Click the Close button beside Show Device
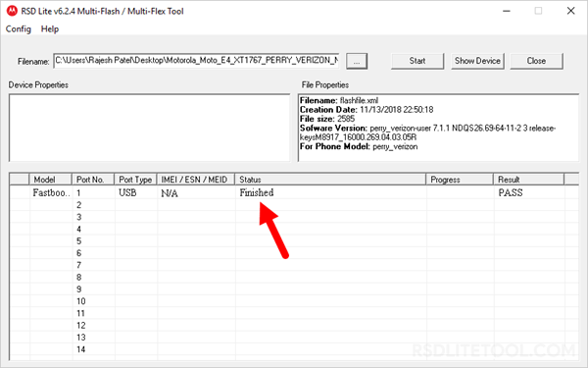Screen dimensions: 588x368 [536, 61]
